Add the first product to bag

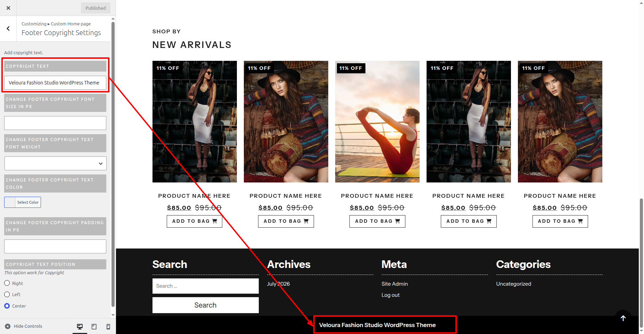coord(195,221)
